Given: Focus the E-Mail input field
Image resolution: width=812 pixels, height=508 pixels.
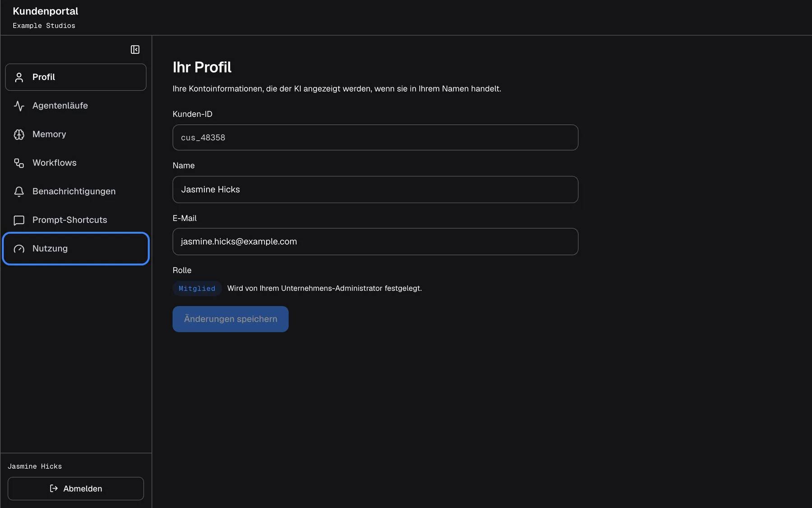Looking at the screenshot, I should pyautogui.click(x=375, y=242).
